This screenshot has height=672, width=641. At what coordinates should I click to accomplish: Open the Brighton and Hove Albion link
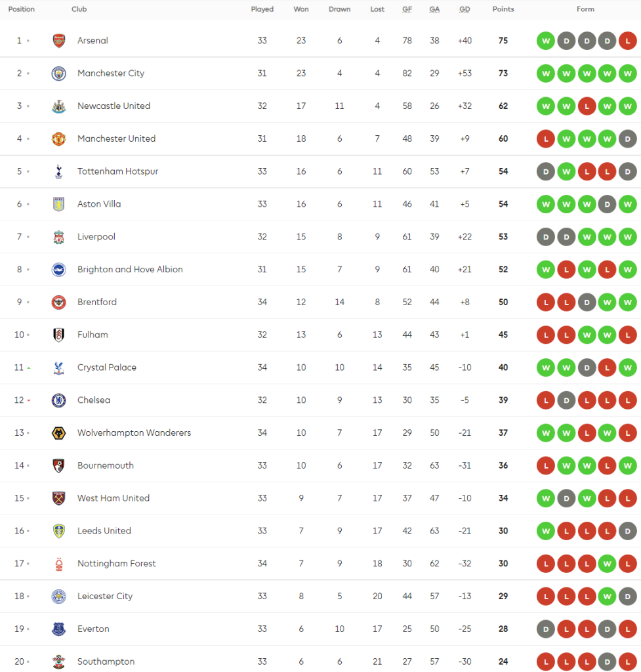pos(130,269)
